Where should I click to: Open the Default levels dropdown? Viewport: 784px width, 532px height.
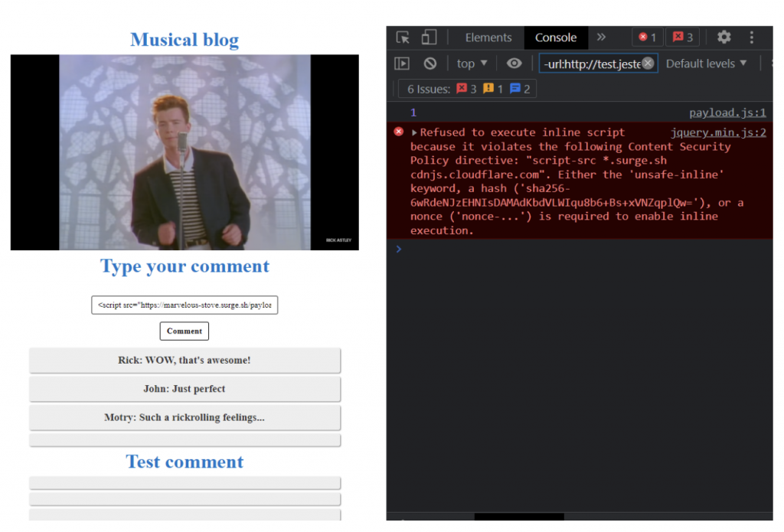706,64
